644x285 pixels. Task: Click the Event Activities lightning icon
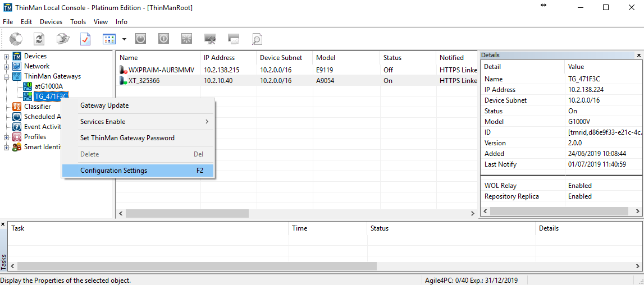(x=17, y=127)
